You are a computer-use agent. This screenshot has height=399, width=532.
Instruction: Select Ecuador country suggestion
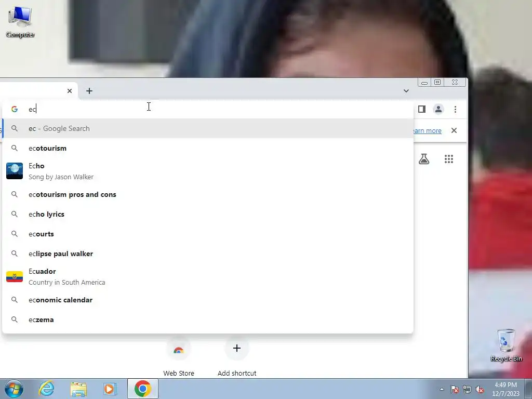[x=208, y=276]
